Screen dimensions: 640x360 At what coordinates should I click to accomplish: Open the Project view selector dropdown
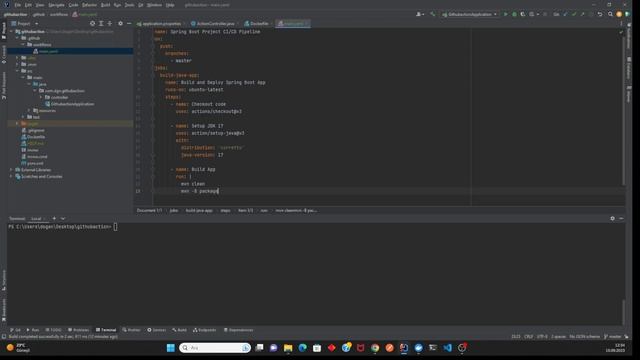(x=25, y=24)
